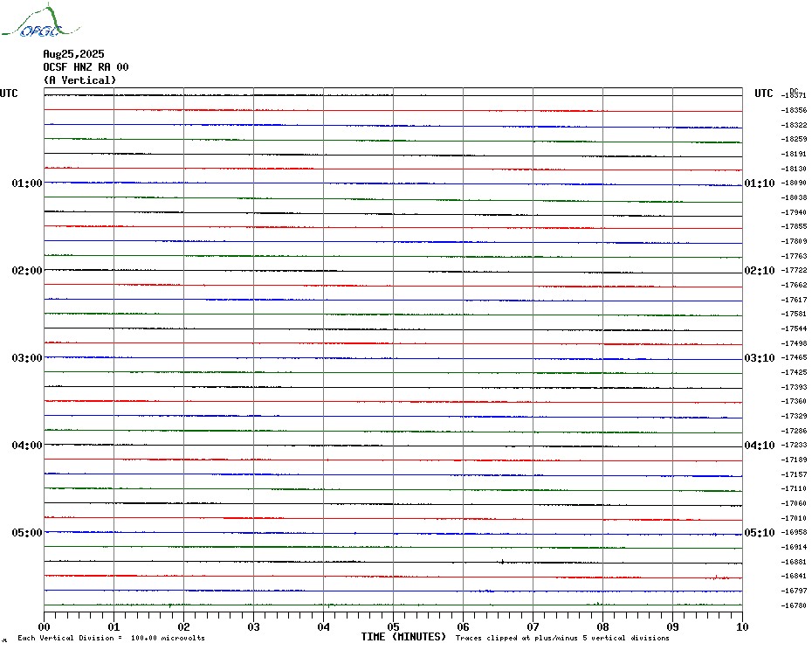812x650 pixels.
Task: Click DC offset value -17544
Action: pyautogui.click(x=794, y=328)
